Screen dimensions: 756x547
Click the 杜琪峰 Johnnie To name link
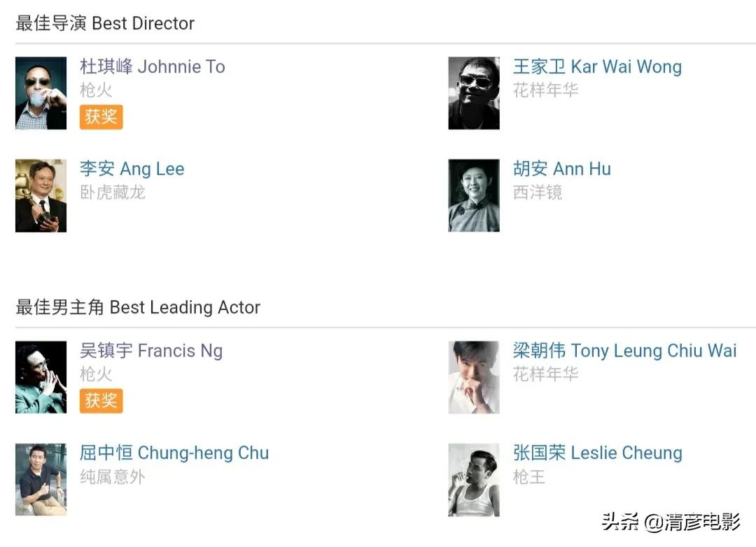click(153, 67)
